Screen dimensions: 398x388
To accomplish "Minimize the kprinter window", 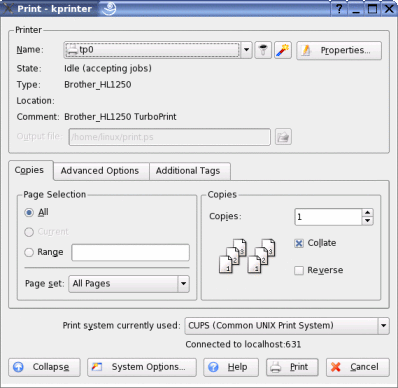I will click(x=356, y=9).
